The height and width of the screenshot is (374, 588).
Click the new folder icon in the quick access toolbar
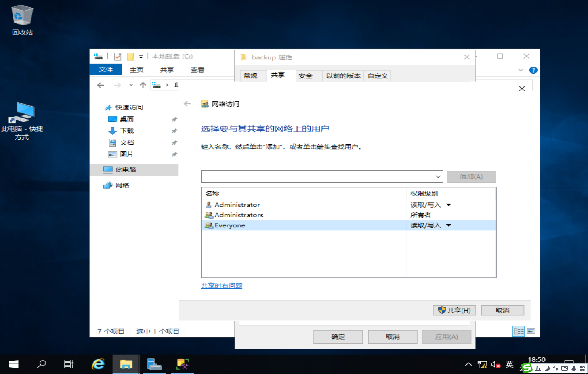coord(129,57)
